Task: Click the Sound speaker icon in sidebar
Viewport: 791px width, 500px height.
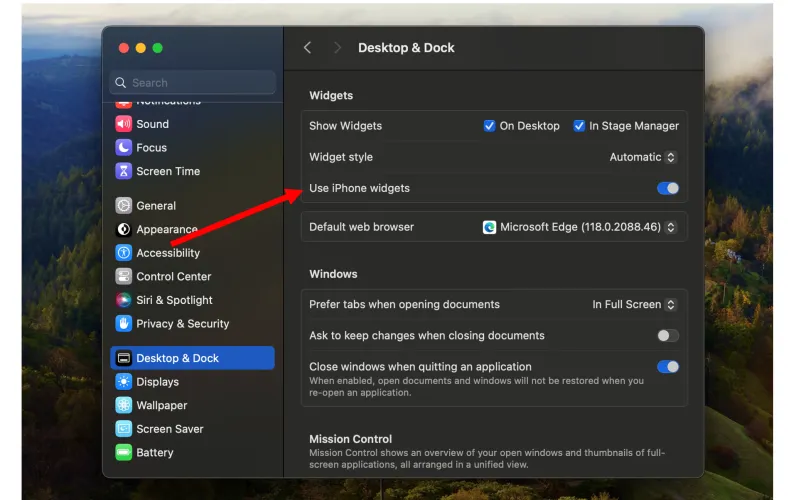Action: tap(123, 124)
